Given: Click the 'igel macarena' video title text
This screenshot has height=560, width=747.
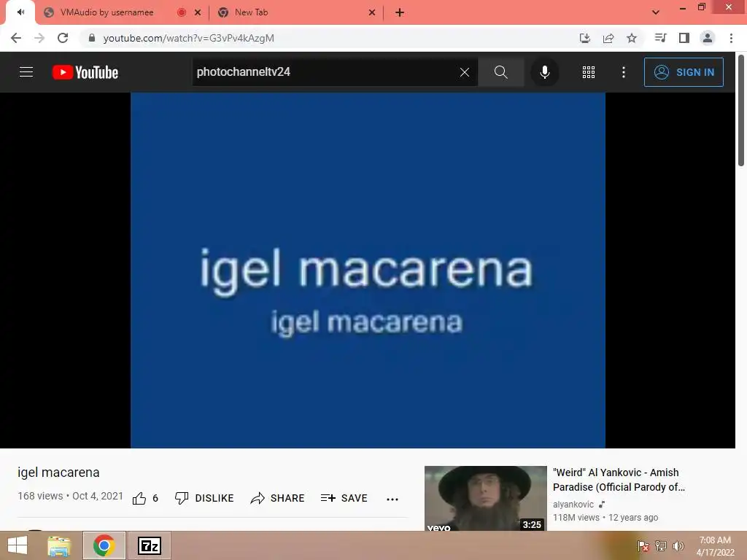Looking at the screenshot, I should click(x=58, y=472).
